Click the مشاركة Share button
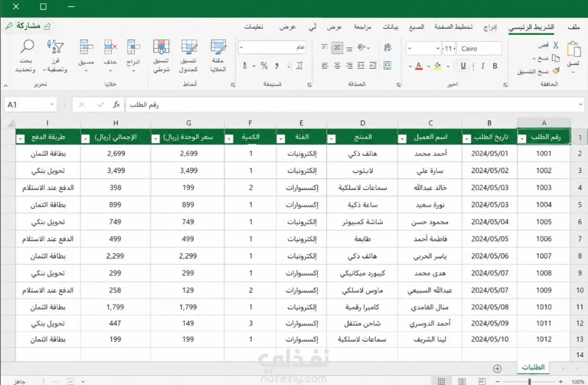The width and height of the screenshot is (588, 385). [x=28, y=26]
